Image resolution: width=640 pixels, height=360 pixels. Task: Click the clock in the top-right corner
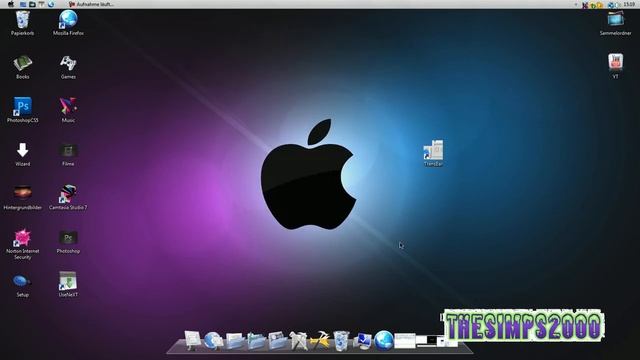coord(629,4)
